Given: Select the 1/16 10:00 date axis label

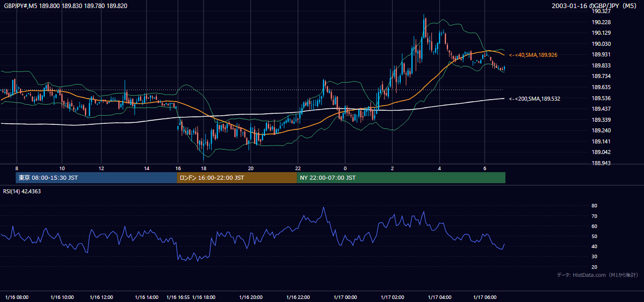Looking at the screenshot, I should point(62,297).
